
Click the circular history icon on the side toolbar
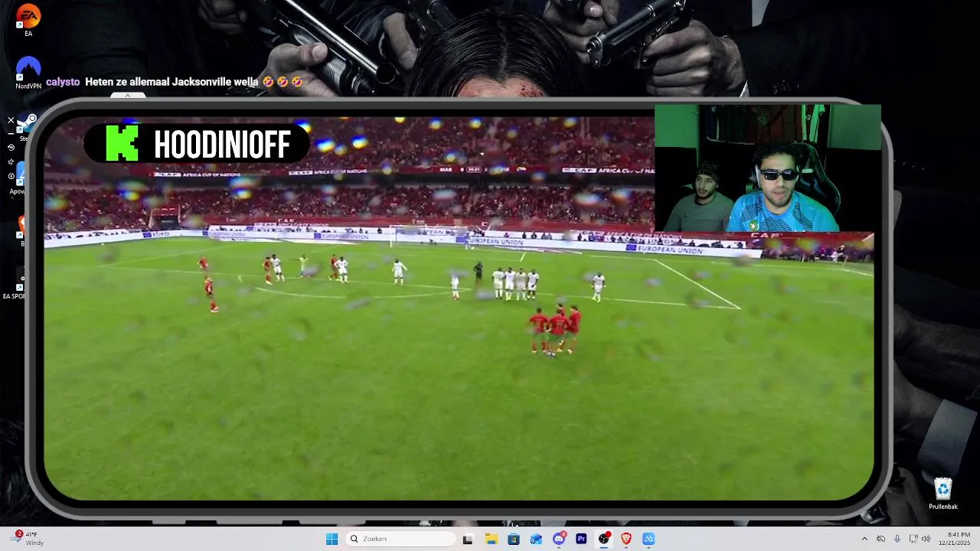11,147
